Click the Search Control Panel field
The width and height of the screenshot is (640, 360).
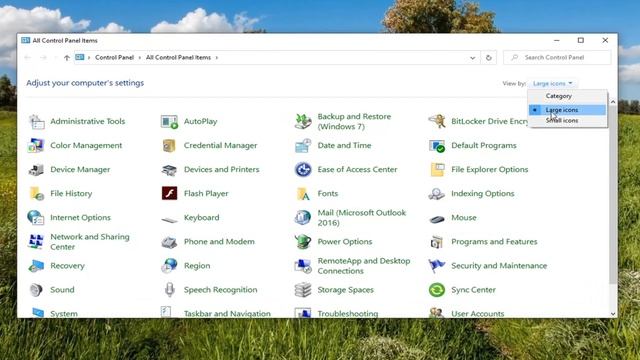(557, 58)
